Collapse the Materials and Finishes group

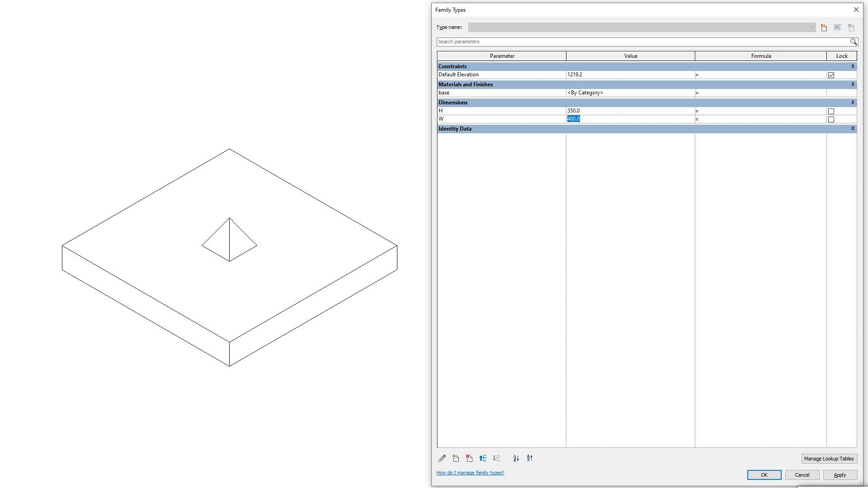[853, 84]
